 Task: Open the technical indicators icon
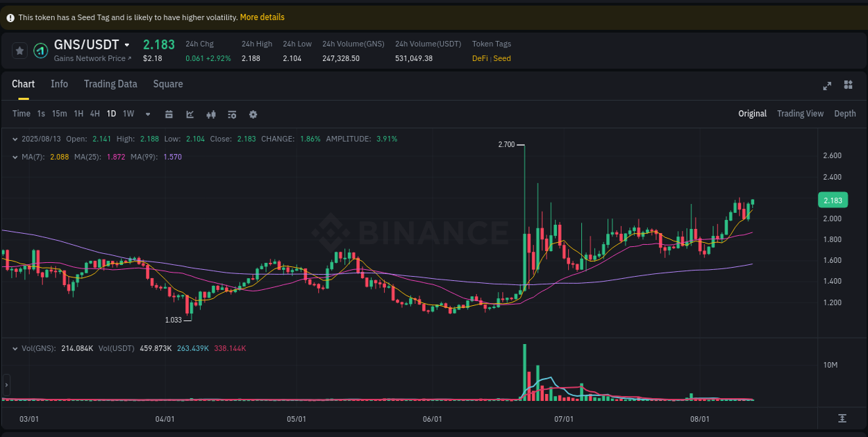211,114
